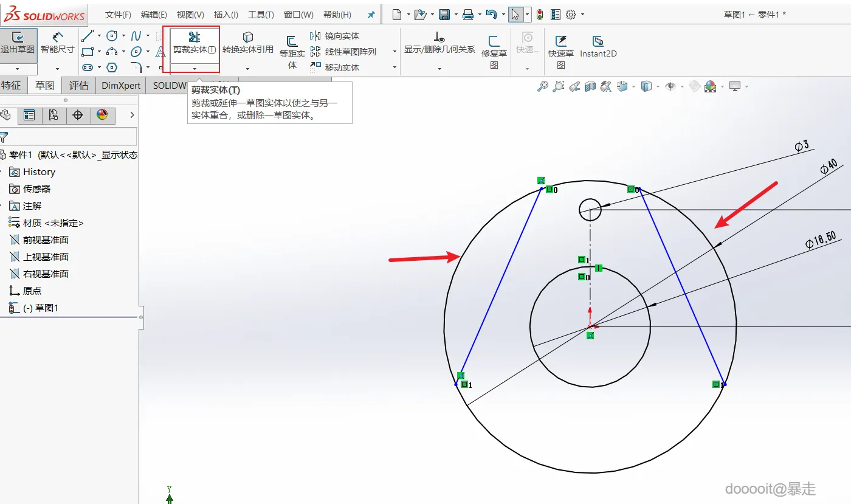The height and width of the screenshot is (504, 851).
Task: Click the Print icon
Action: coord(468,15)
